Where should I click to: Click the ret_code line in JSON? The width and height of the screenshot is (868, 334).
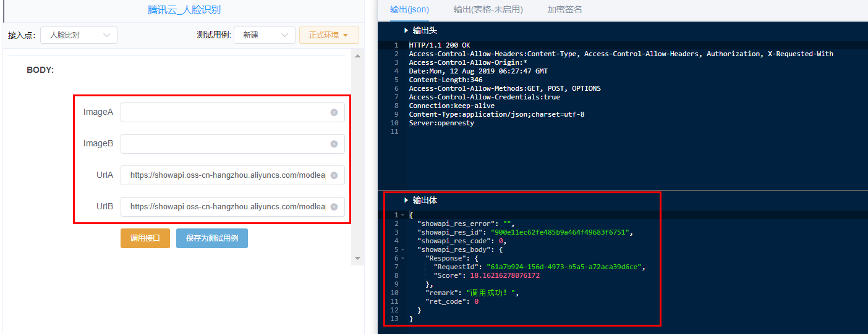point(452,302)
